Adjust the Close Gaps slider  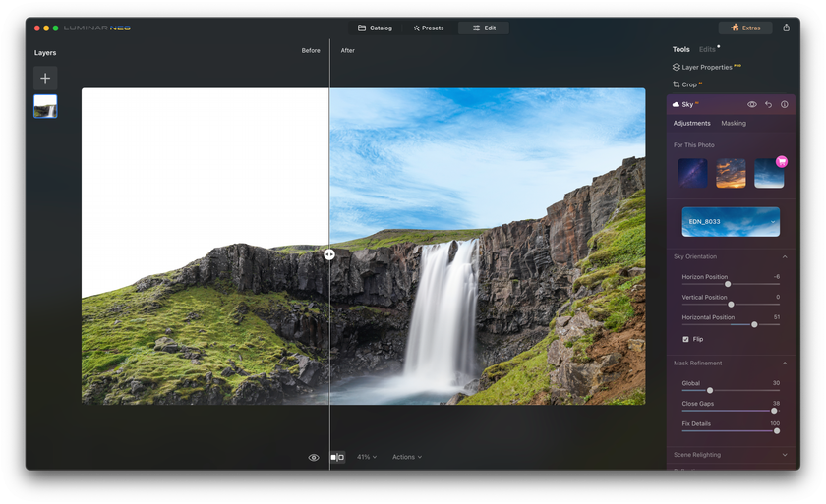[774, 411]
